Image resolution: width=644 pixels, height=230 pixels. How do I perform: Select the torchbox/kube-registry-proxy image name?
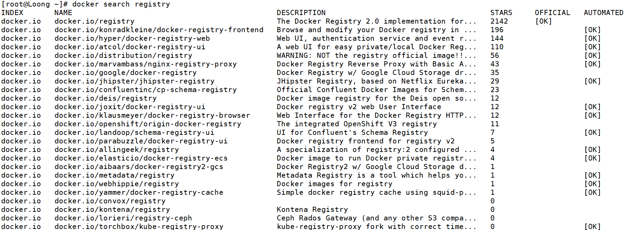point(139,226)
